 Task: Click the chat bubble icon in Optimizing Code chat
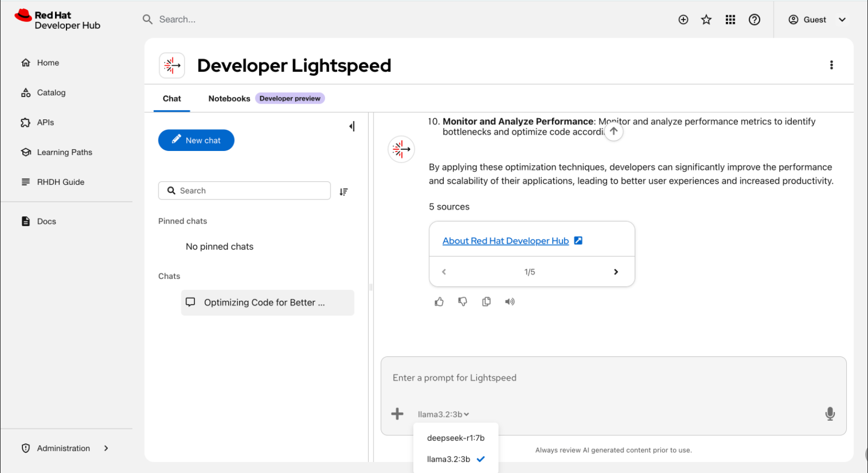pyautogui.click(x=190, y=302)
